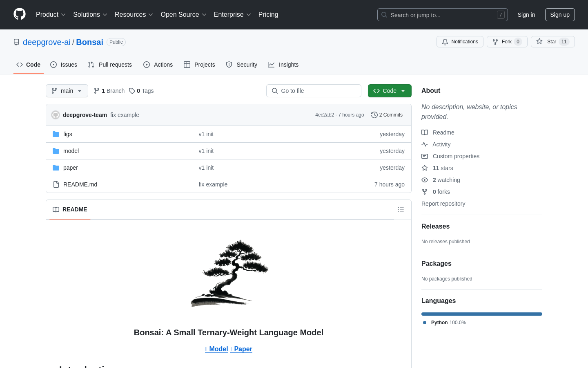Click the Python 100.0% language link
The height and width of the screenshot is (368, 588).
tap(444, 323)
